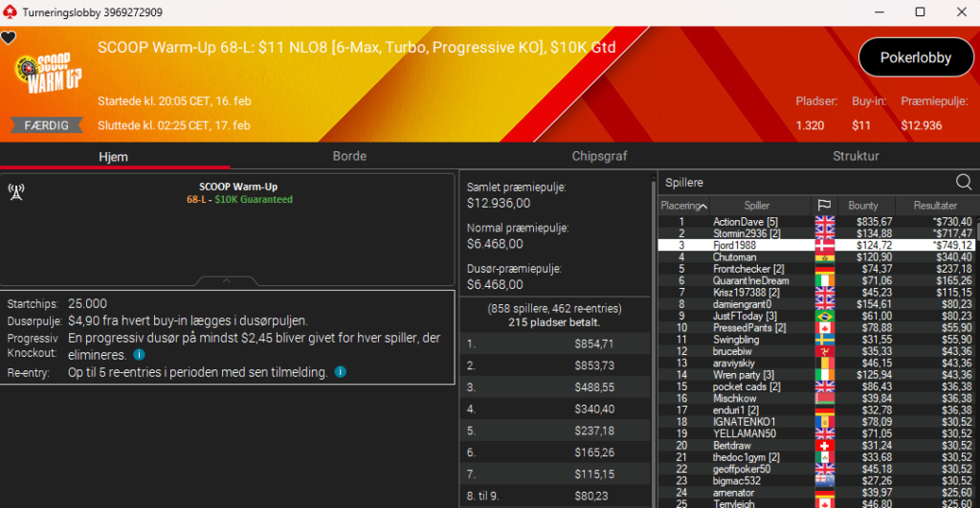Click the PokerStars icon in title bar
The image size is (980, 508).
click(10, 11)
